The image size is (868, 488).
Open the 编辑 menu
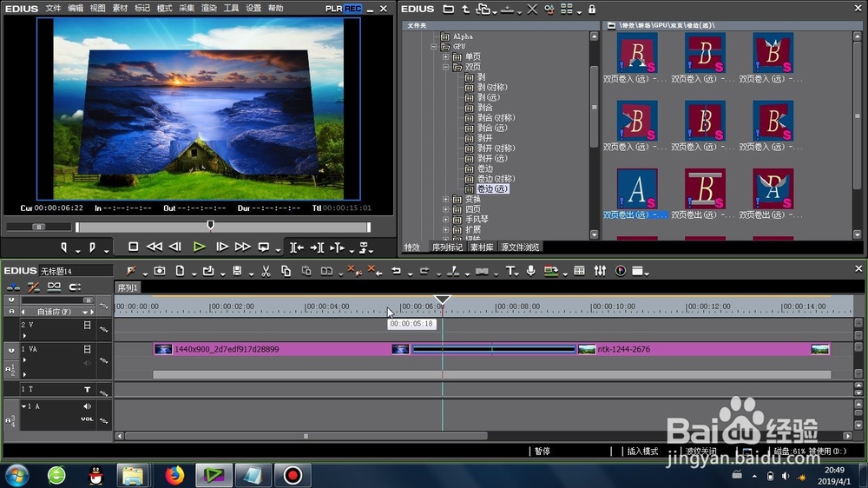76,9
